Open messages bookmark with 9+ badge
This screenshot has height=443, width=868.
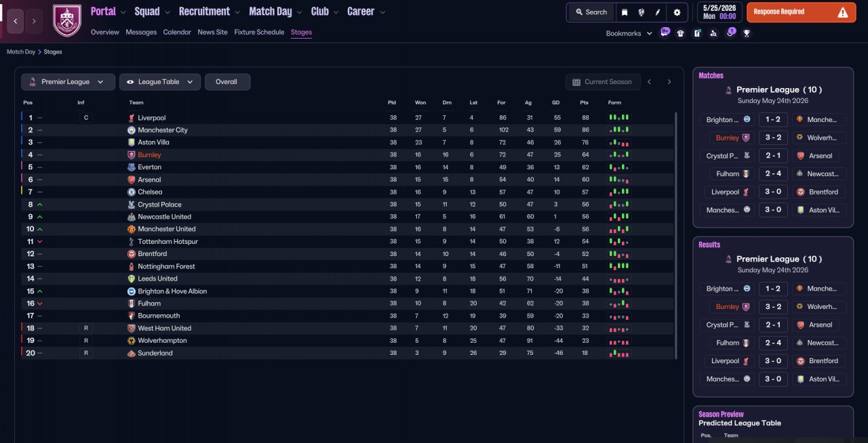click(x=665, y=33)
